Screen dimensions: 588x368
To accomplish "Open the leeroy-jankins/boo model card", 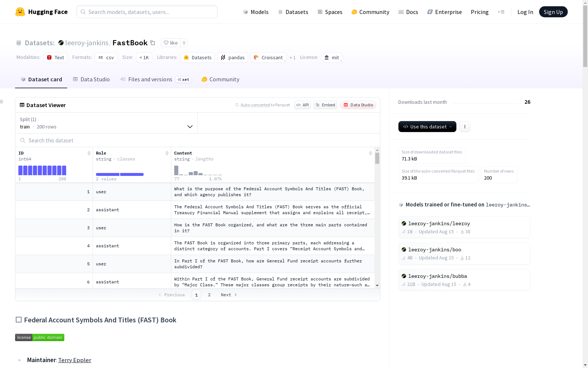I will (464, 254).
